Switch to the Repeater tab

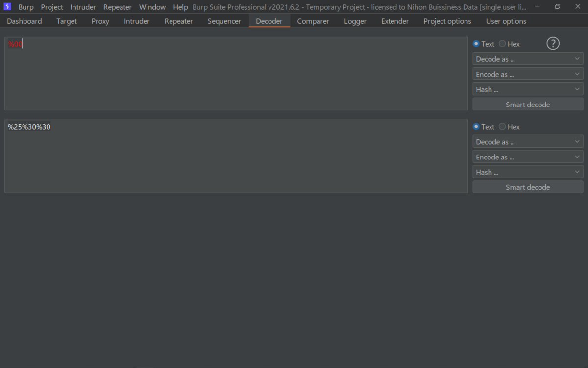pyautogui.click(x=179, y=21)
